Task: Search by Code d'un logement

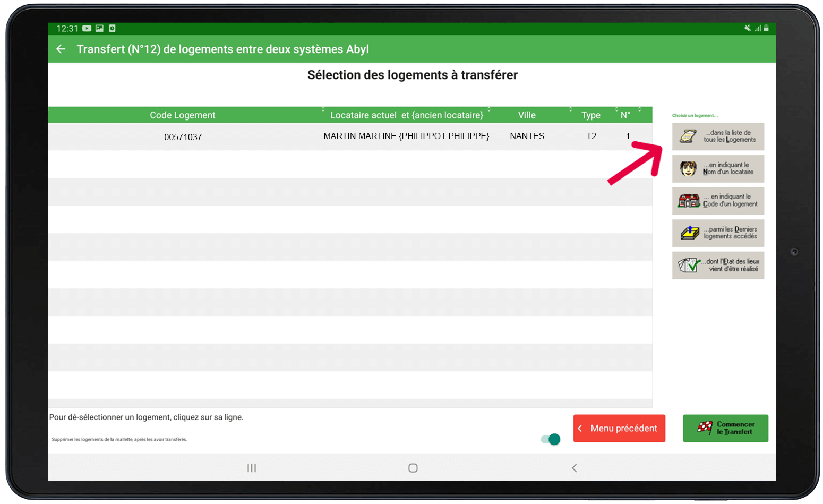Action: (x=718, y=201)
